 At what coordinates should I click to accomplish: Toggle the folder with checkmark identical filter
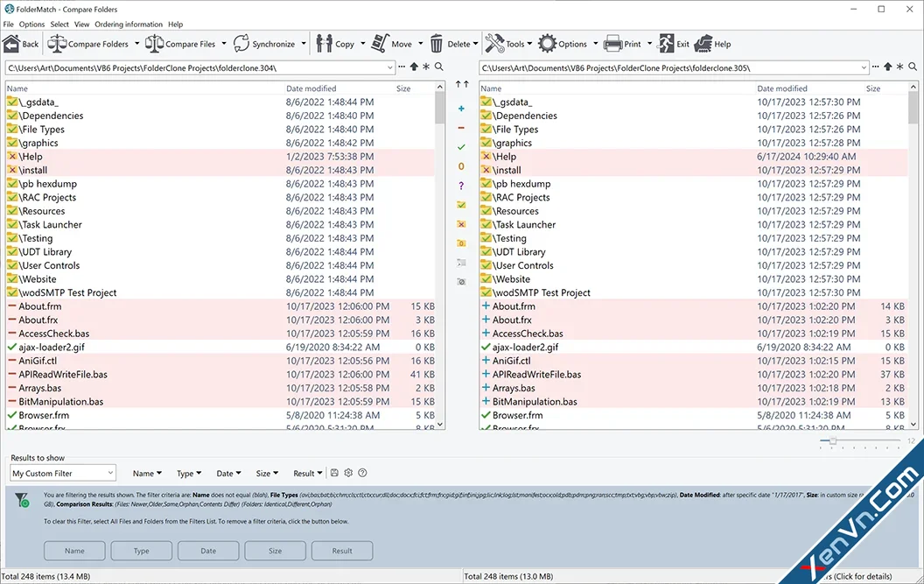(x=461, y=205)
